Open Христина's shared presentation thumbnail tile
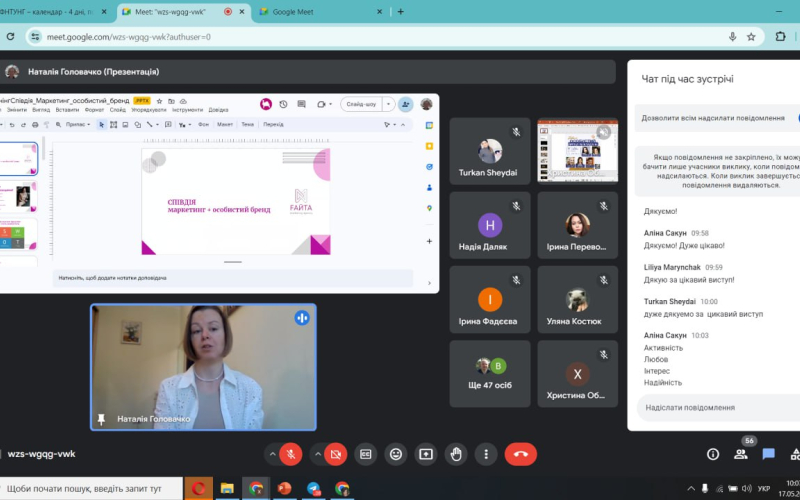Image resolution: width=800 pixels, height=500 pixels. tap(578, 151)
